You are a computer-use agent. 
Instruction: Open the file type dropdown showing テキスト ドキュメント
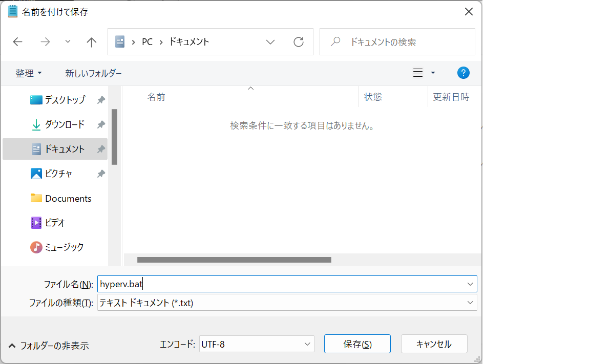point(469,303)
